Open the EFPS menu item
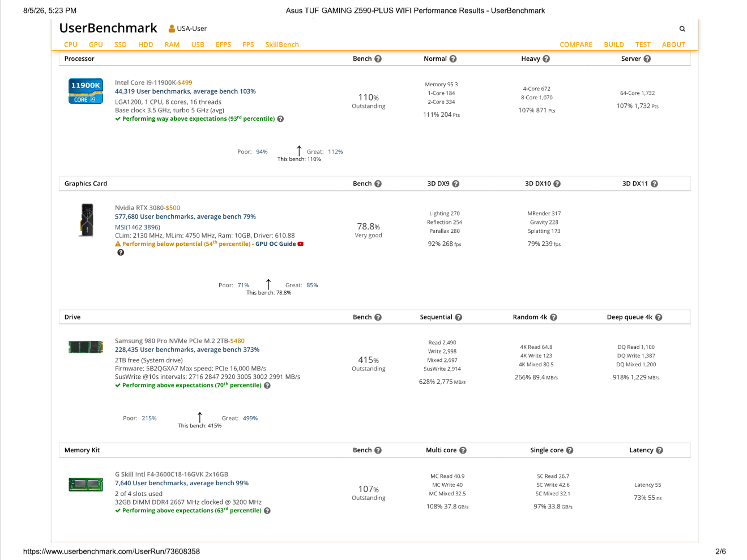The width and height of the screenshot is (747, 560). click(223, 44)
